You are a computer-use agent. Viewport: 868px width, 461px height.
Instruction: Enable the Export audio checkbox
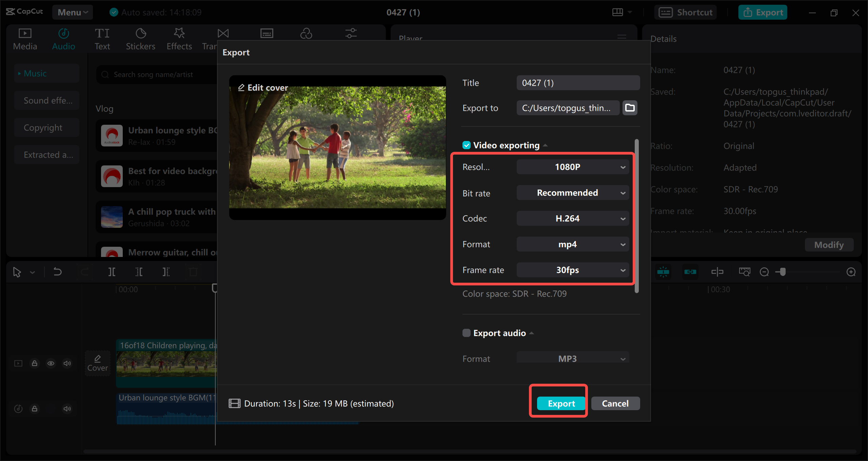pos(466,333)
